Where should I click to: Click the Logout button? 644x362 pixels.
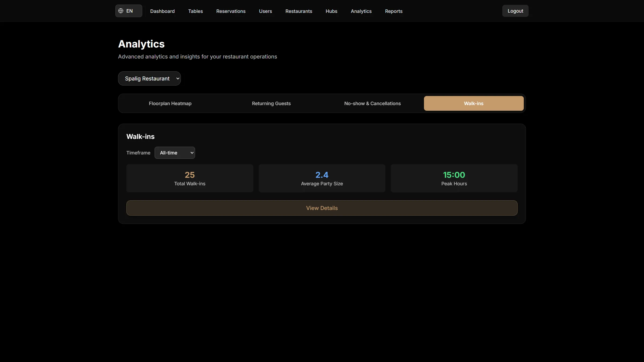(515, 11)
